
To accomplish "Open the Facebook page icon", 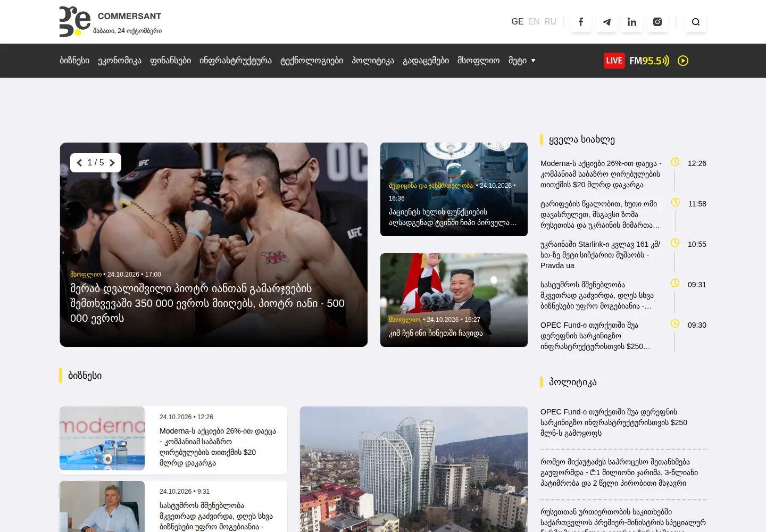I will (581, 22).
